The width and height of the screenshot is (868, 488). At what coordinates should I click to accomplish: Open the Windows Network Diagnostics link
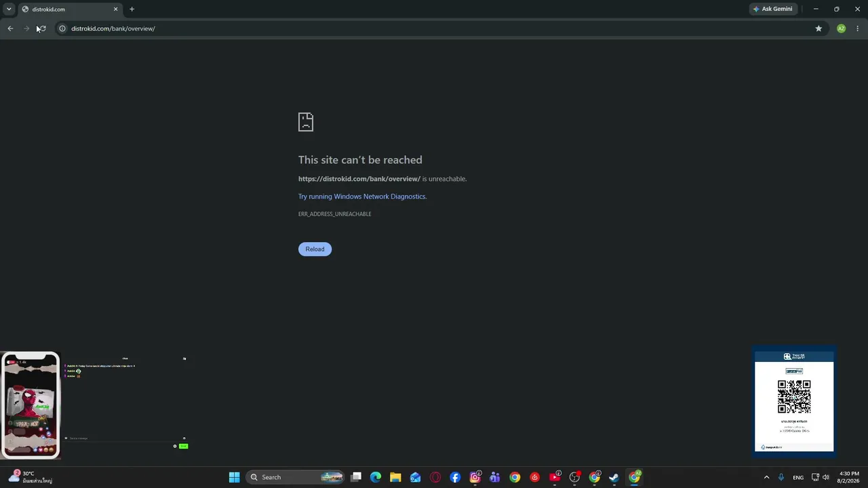(362, 197)
